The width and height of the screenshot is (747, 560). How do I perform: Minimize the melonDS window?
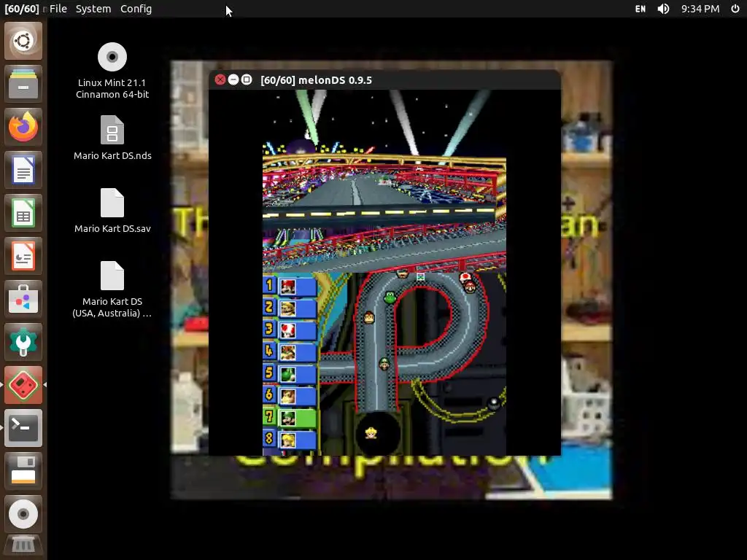point(233,79)
